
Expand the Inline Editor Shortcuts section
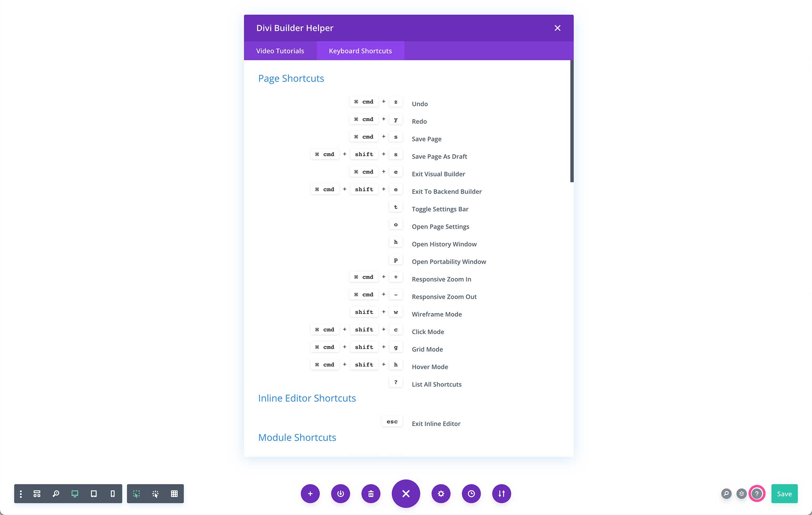(x=307, y=398)
